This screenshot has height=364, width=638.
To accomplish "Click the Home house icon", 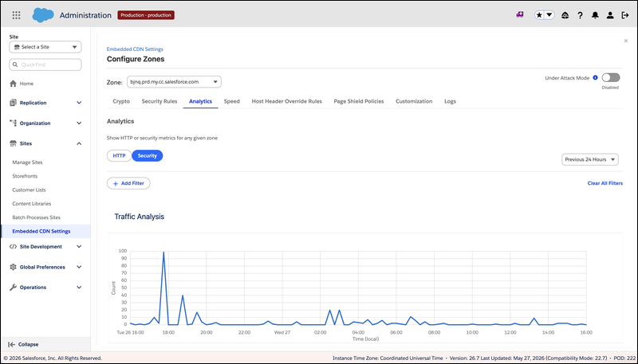I will [13, 84].
